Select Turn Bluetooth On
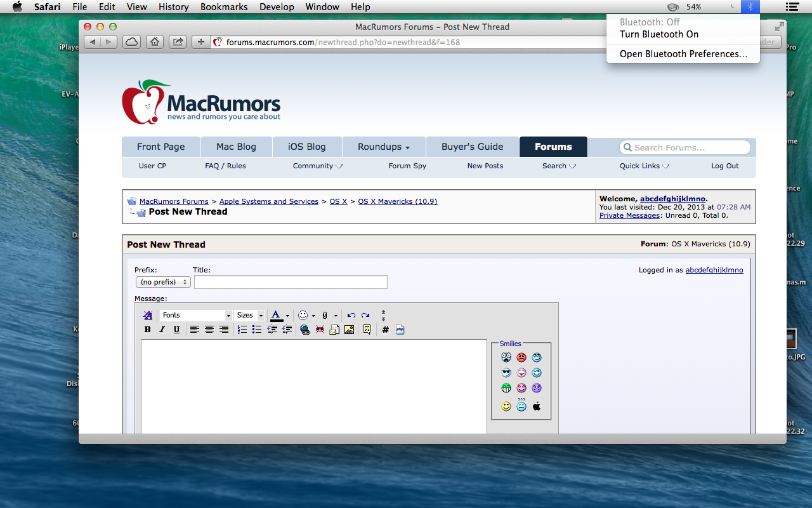Viewport: 812px width, 508px height. tap(659, 34)
